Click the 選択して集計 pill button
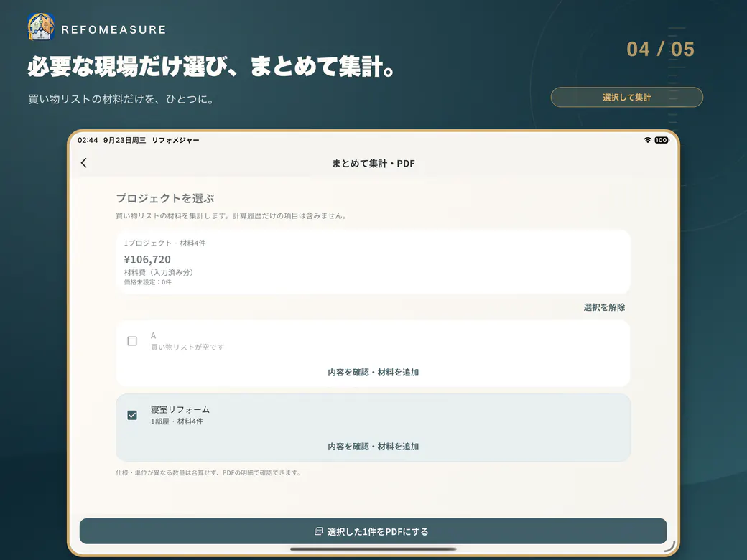747x560 pixels. coord(626,97)
